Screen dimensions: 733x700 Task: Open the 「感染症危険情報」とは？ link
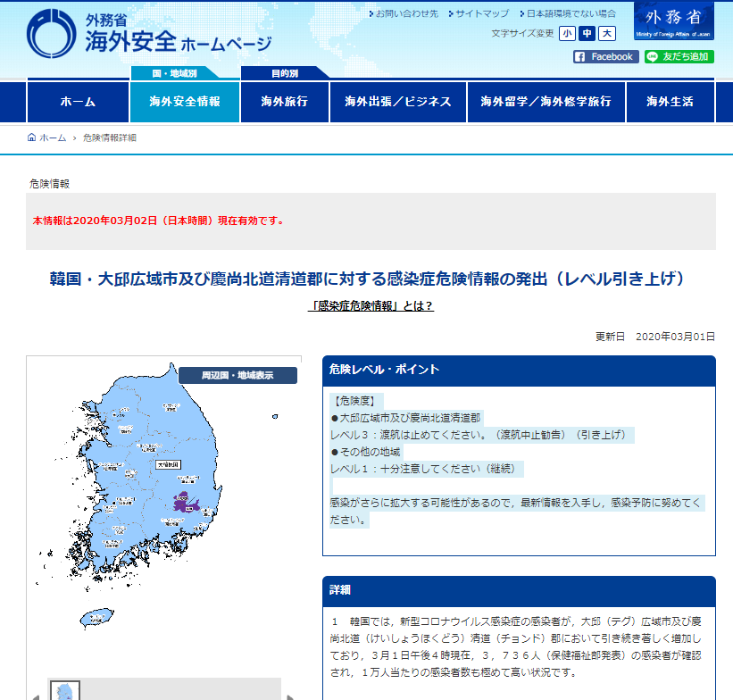[371, 305]
